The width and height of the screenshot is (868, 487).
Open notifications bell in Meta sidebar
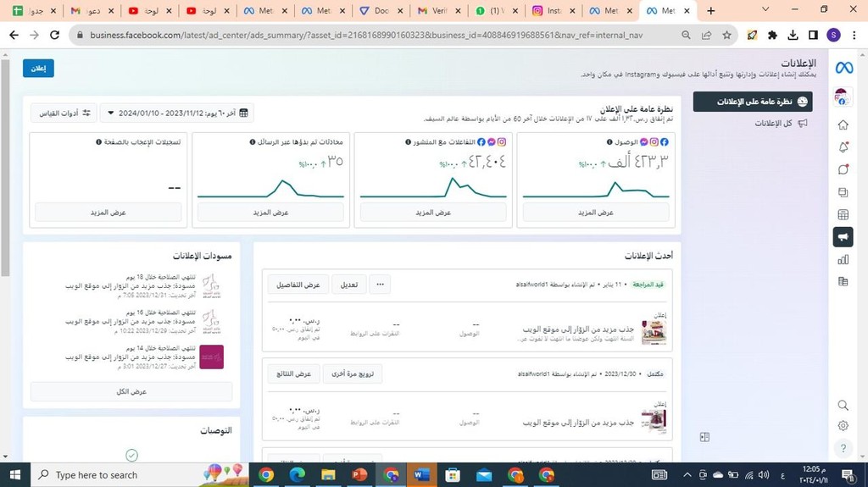click(843, 147)
